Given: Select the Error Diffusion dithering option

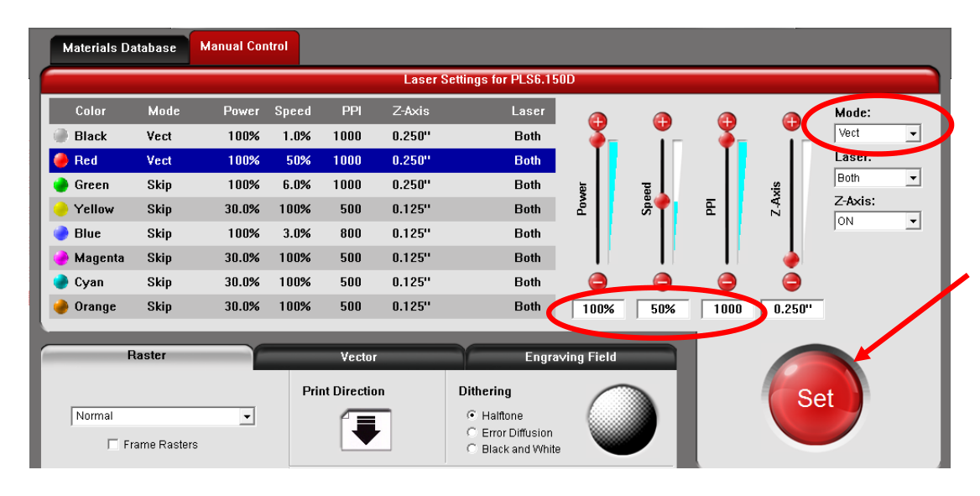Looking at the screenshot, I should (x=472, y=432).
